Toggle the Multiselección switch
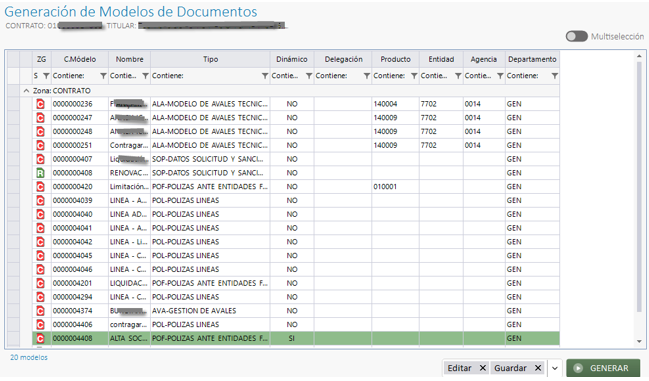Viewport: 649px width, 381px height. (577, 36)
